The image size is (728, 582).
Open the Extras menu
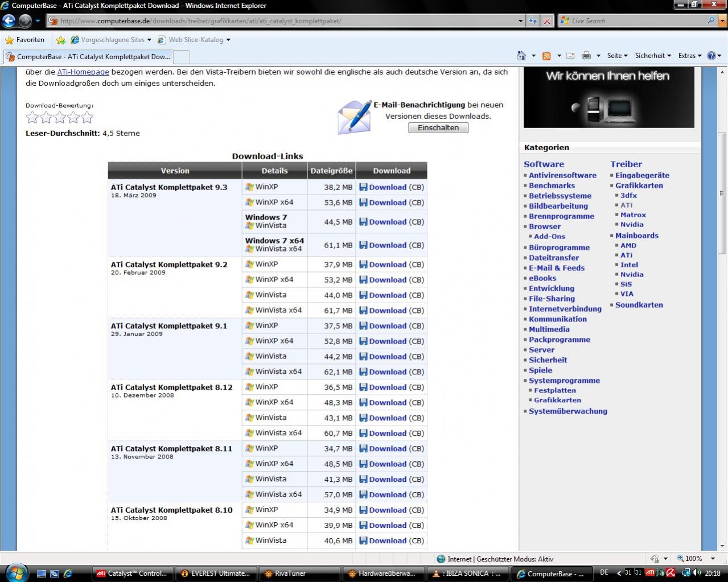(x=690, y=56)
